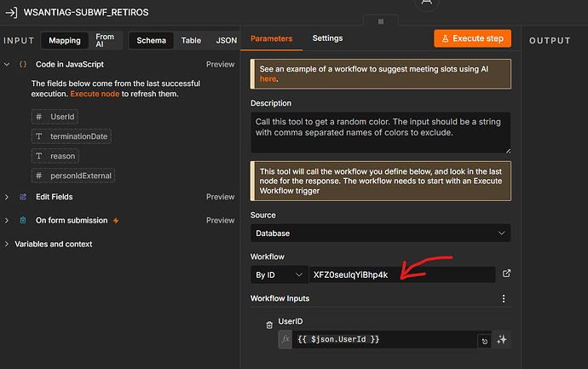The height and width of the screenshot is (369, 588).
Task: Click Preview next to Code in JavaScript
Action: [220, 65]
